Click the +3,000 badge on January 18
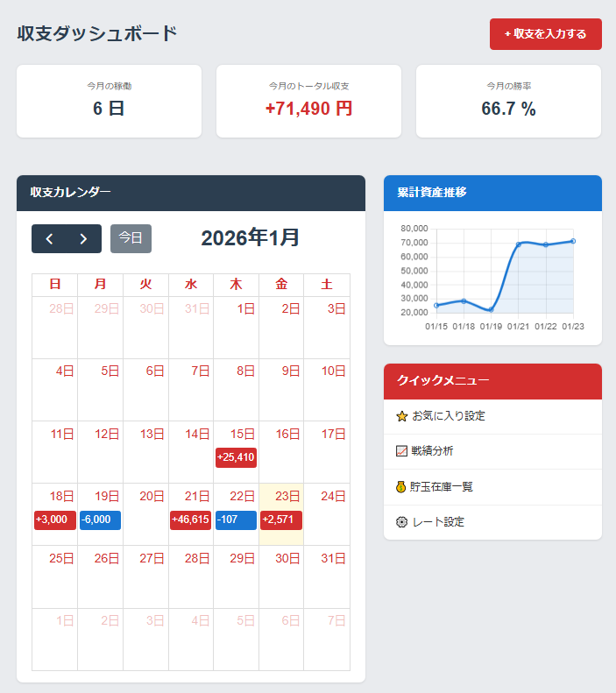Screen dimensions: 616x693 pos(54,520)
